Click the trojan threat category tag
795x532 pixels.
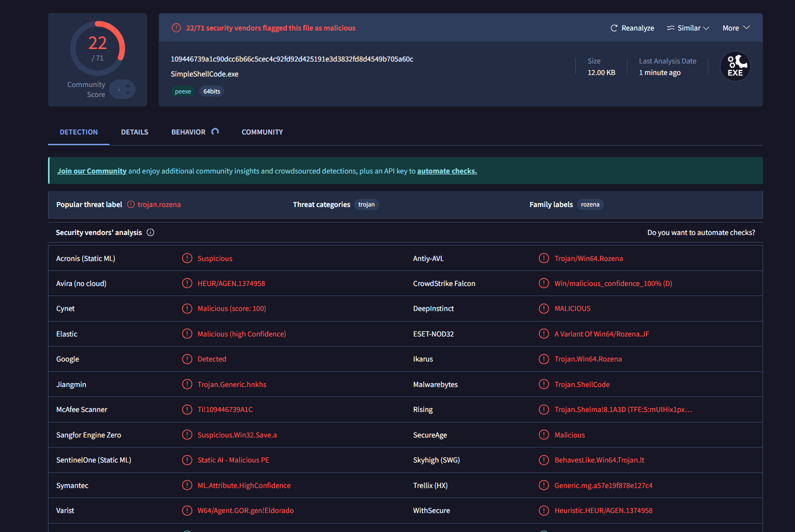tap(366, 204)
